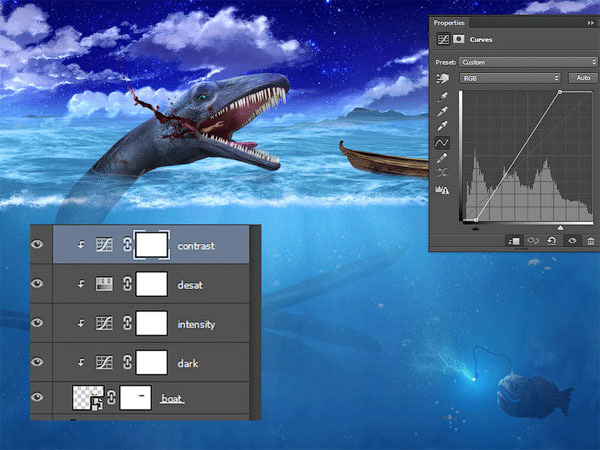Hide the intensity layer
The height and width of the screenshot is (450, 600).
tap(37, 323)
